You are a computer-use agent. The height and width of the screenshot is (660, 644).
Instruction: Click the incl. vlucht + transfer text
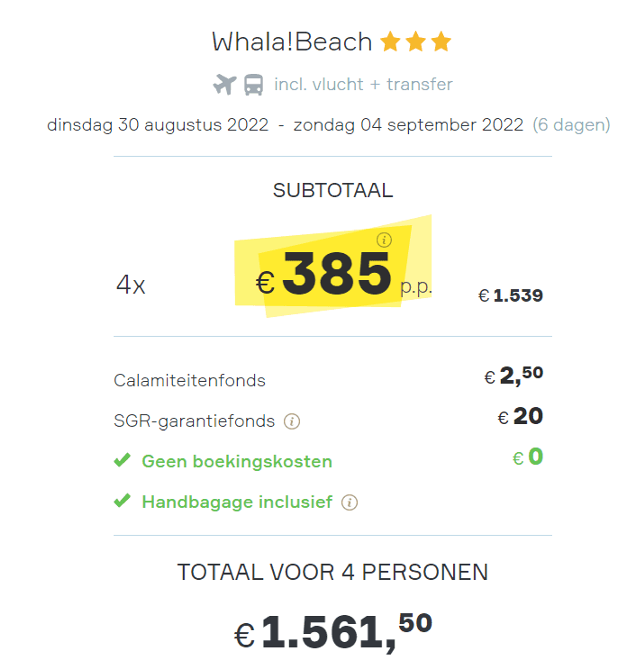[x=363, y=84]
